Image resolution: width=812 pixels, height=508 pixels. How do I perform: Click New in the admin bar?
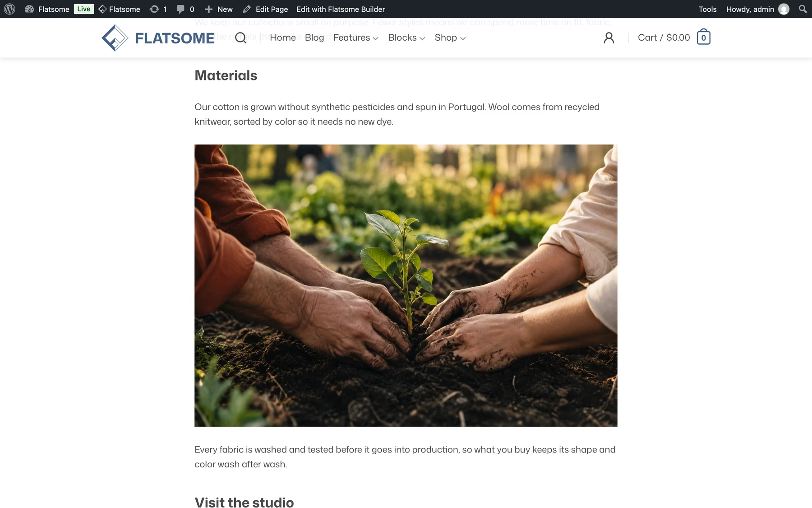[219, 9]
